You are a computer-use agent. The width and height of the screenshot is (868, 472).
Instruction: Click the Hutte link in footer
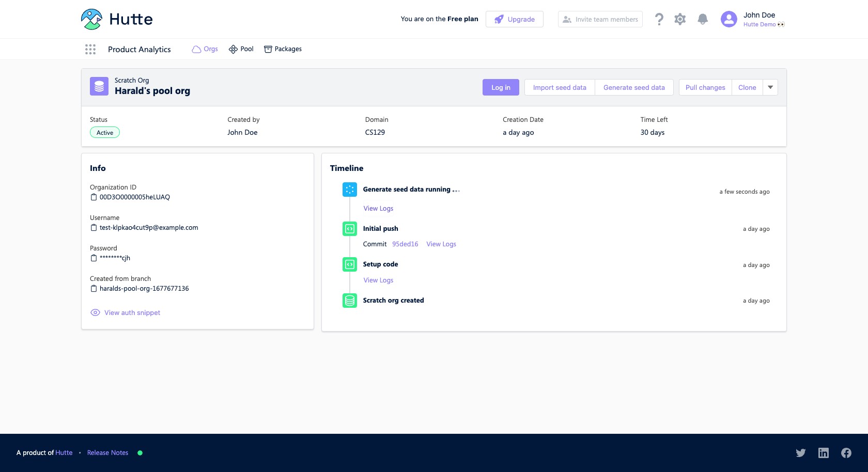point(64,453)
